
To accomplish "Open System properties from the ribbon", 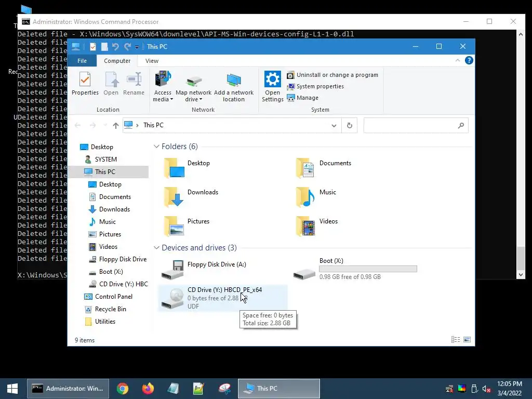I will (x=315, y=87).
